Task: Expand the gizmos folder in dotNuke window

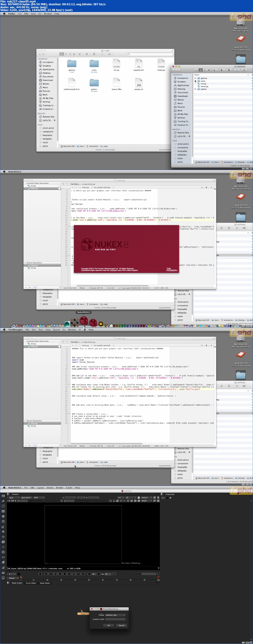Action: 195,78
